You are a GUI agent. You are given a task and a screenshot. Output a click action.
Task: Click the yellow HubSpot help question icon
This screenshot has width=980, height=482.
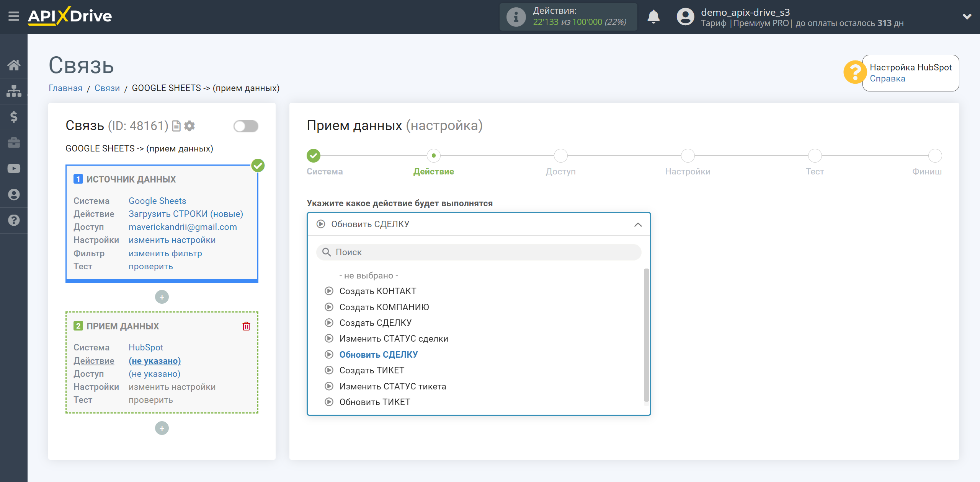(x=854, y=72)
